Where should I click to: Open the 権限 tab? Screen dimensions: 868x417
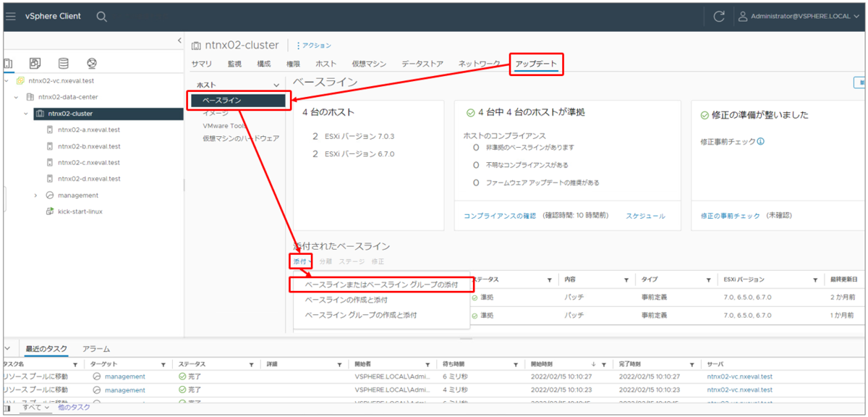pos(293,64)
